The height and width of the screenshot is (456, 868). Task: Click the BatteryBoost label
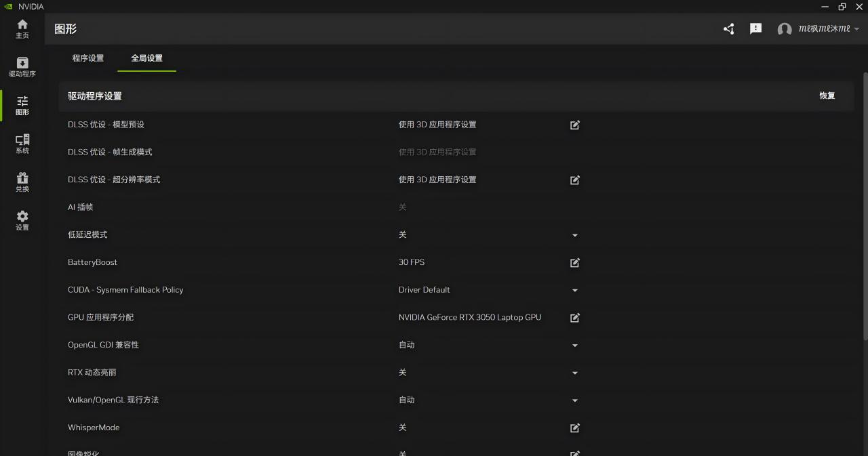pyautogui.click(x=92, y=262)
